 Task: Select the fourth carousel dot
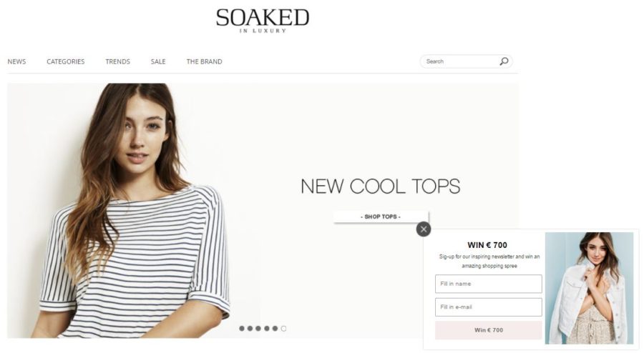[267, 329]
